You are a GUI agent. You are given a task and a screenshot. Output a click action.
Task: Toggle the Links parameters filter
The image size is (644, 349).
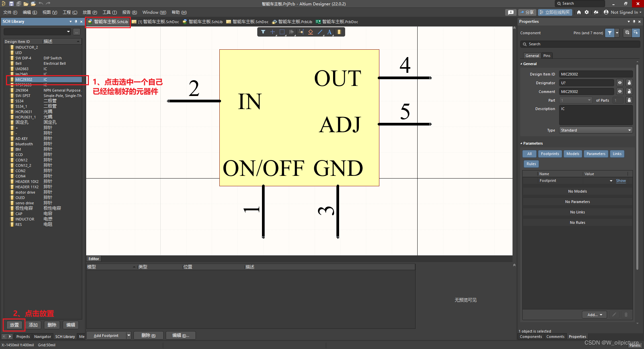click(617, 154)
